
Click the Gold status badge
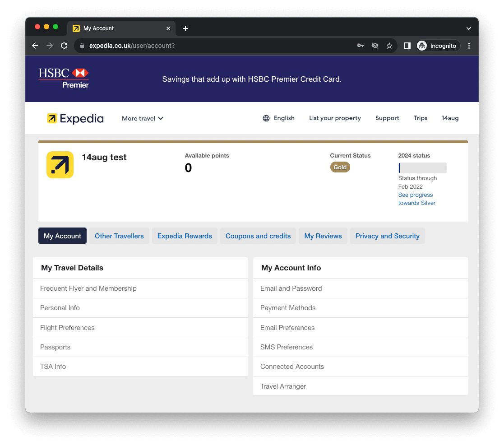pyautogui.click(x=340, y=167)
